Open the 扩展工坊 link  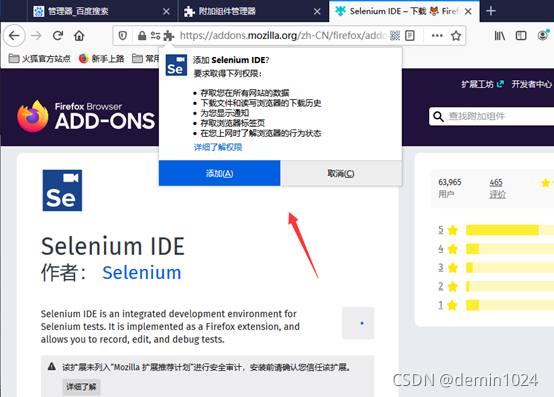482,84
